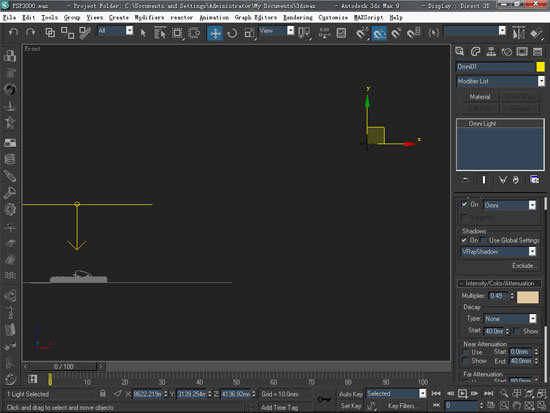Select the Select Object arrow tool

[143, 33]
